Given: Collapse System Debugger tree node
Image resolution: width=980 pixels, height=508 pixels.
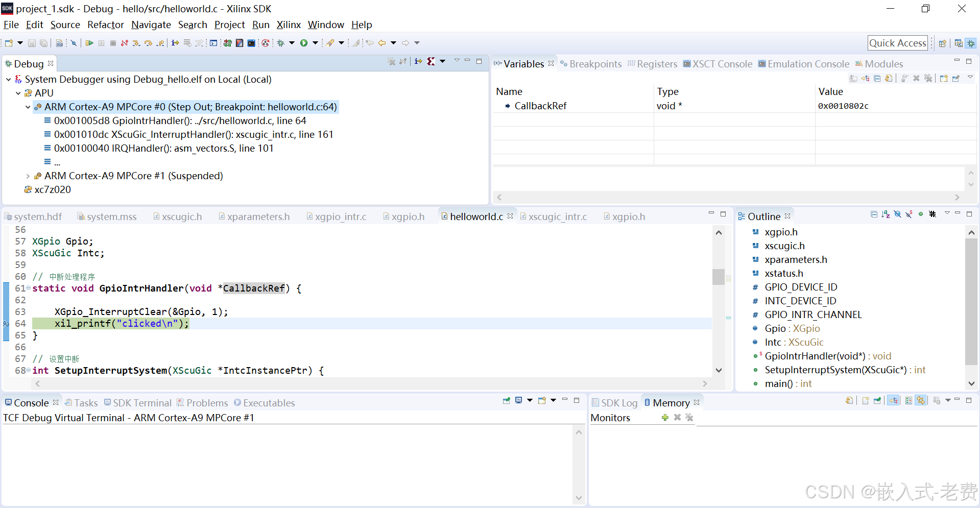Looking at the screenshot, I should tap(9, 79).
